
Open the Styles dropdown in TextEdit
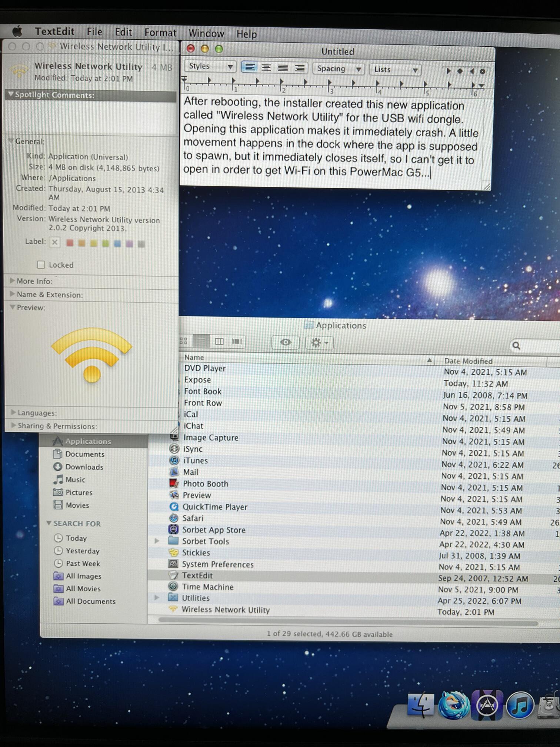(x=210, y=66)
